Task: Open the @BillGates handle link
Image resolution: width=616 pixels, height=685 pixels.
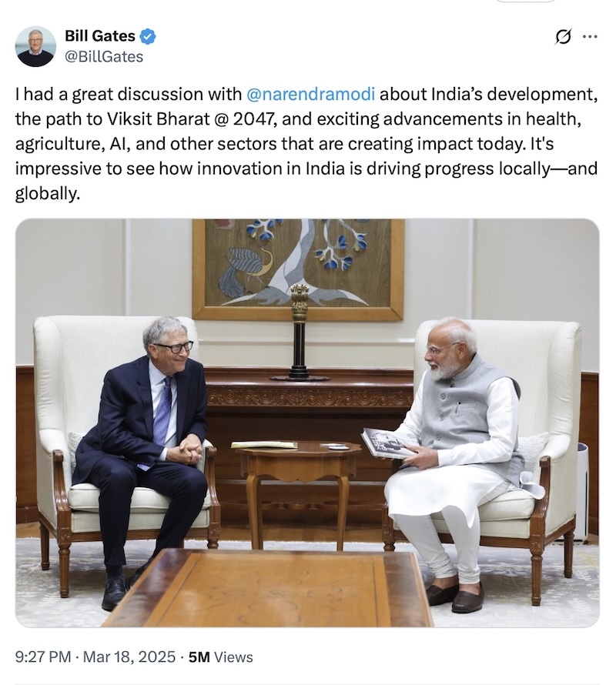Action: [x=104, y=57]
